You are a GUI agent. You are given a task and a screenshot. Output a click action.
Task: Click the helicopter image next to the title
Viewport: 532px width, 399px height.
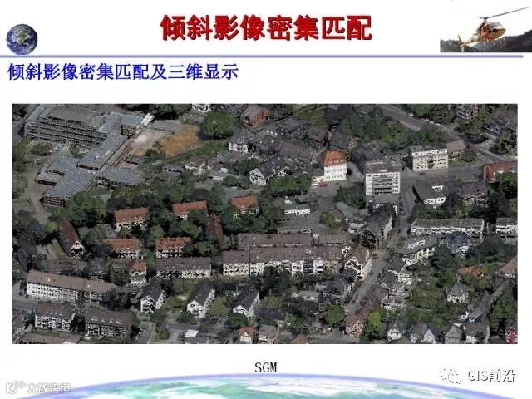pos(485,29)
